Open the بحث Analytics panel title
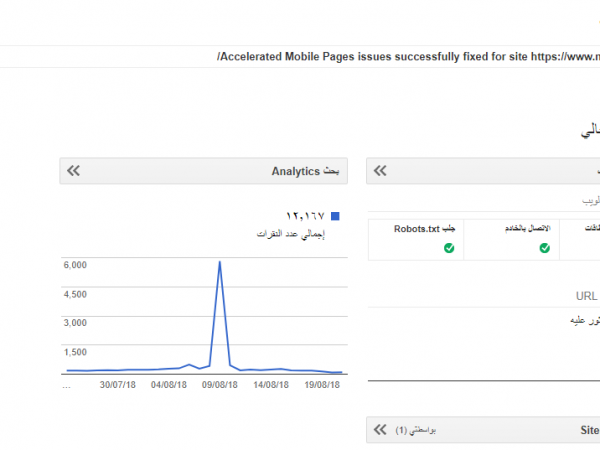 coord(305,171)
